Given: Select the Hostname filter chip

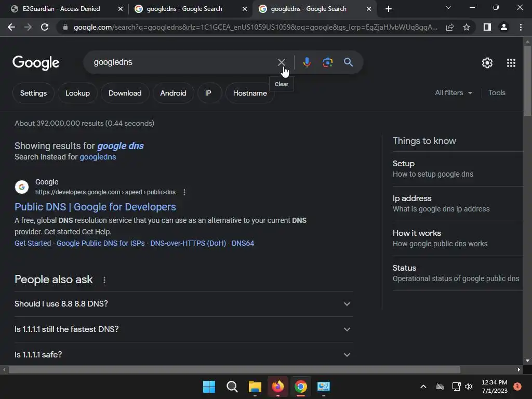Looking at the screenshot, I should point(250,93).
